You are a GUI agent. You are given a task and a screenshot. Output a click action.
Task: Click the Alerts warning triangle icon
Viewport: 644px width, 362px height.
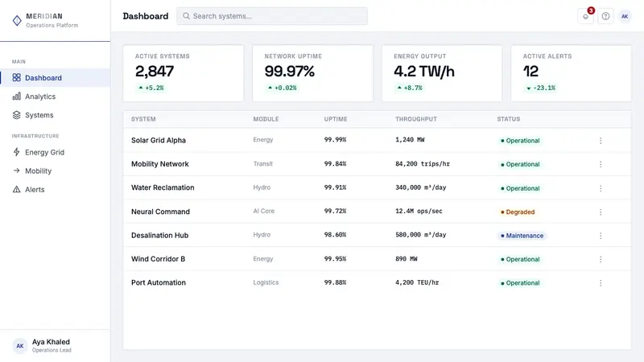click(16, 189)
